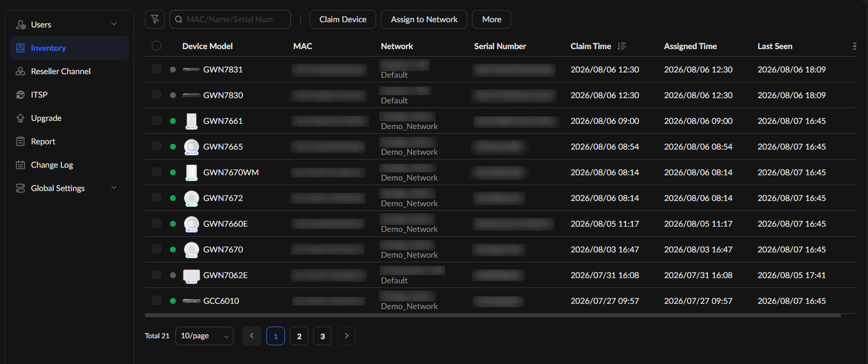Click the GWN7062E model name

click(x=225, y=275)
